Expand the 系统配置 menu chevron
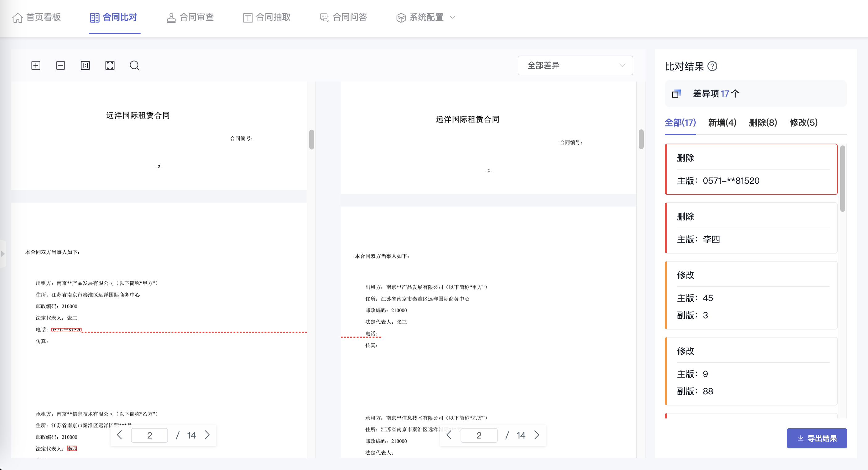The width and height of the screenshot is (868, 470). pyautogui.click(x=453, y=17)
